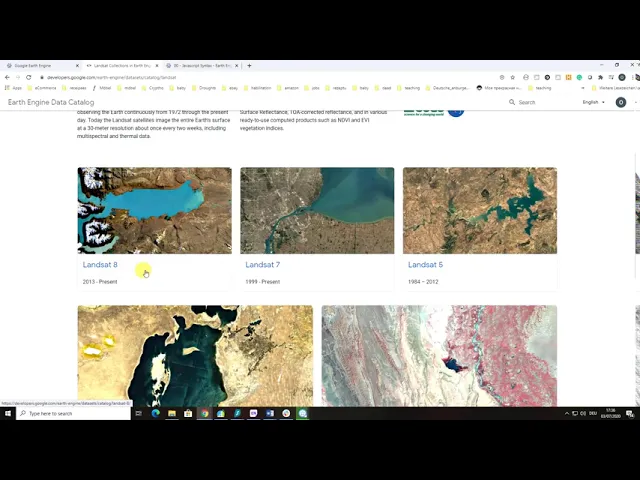
Task: Open the Apps bookmarks shortcut
Action: tap(13, 88)
